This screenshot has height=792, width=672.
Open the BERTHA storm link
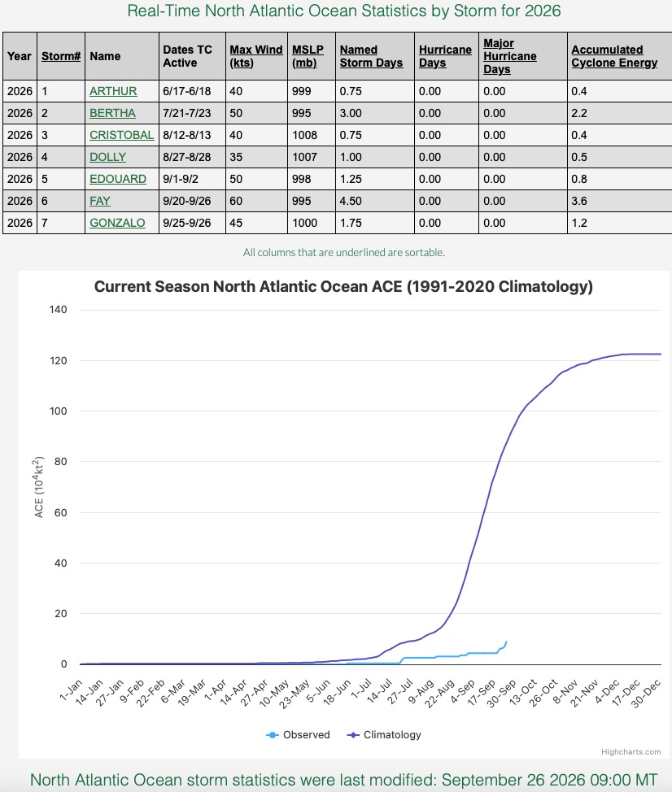click(x=112, y=113)
